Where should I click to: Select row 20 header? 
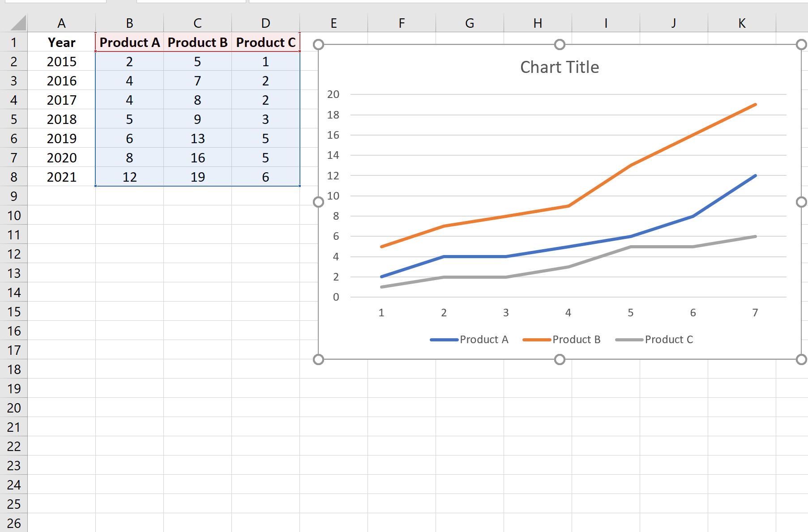14,408
